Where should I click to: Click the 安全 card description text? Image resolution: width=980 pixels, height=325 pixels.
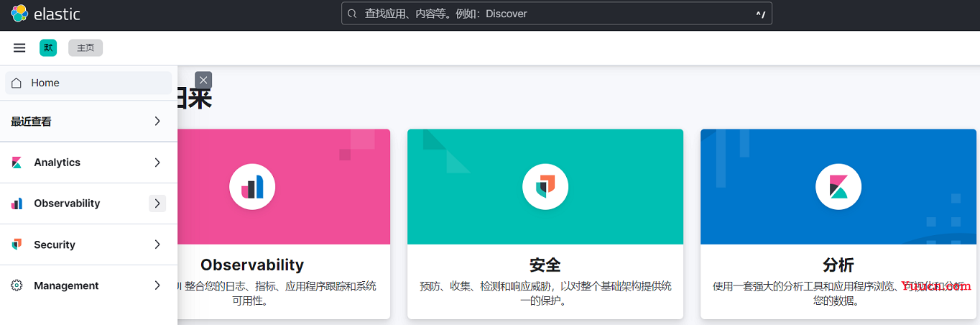(x=545, y=293)
